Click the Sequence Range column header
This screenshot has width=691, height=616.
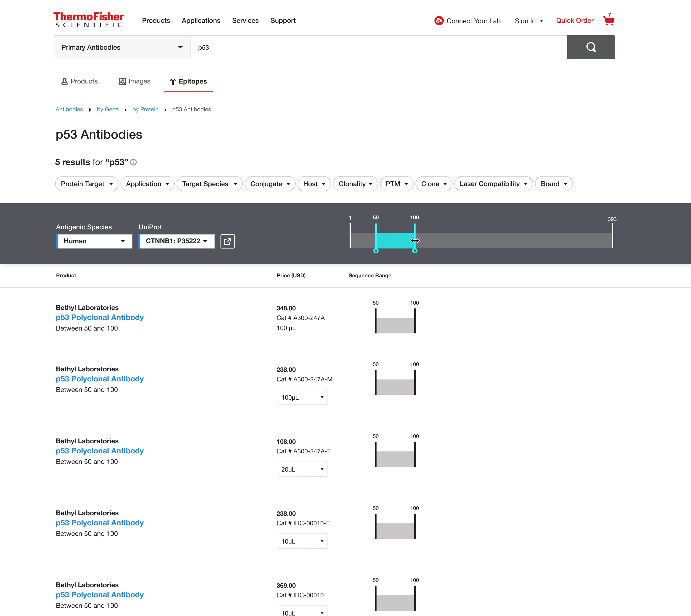tap(370, 276)
